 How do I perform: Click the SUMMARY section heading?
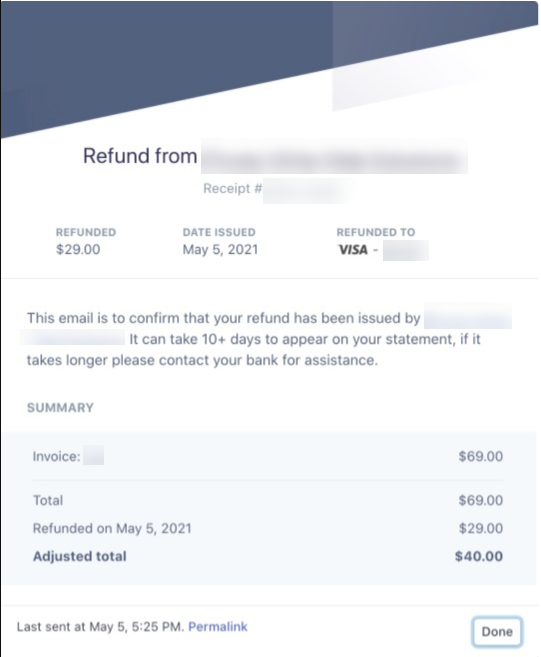click(60, 408)
